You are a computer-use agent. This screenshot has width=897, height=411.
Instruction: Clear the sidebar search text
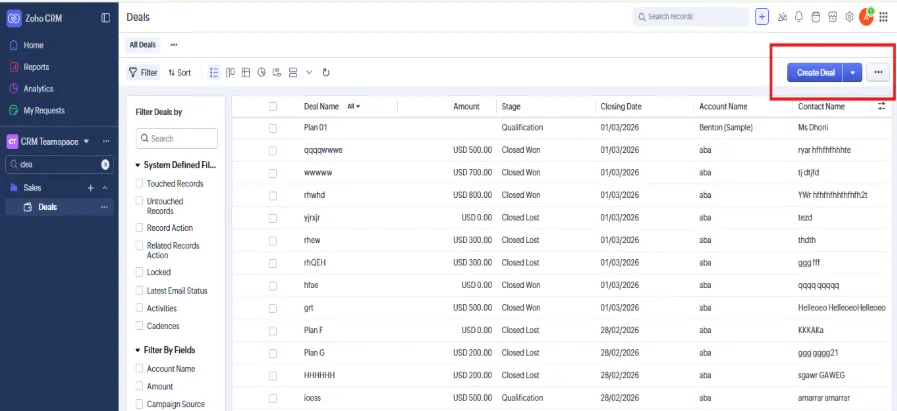click(x=105, y=164)
